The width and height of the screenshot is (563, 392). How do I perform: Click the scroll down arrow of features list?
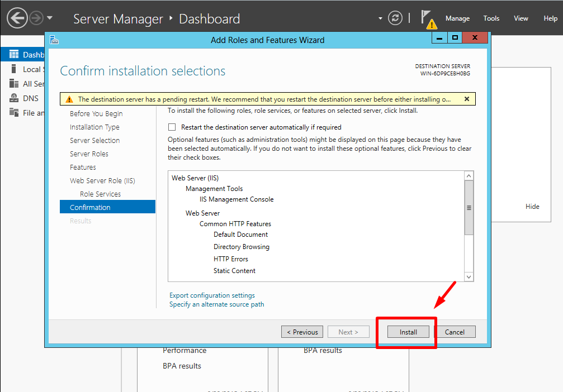[x=469, y=276]
